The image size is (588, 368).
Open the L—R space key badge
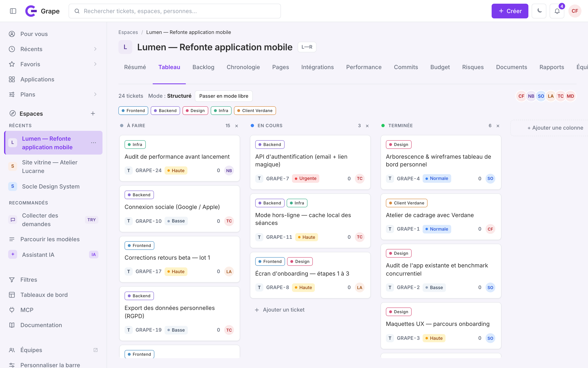pyautogui.click(x=307, y=47)
